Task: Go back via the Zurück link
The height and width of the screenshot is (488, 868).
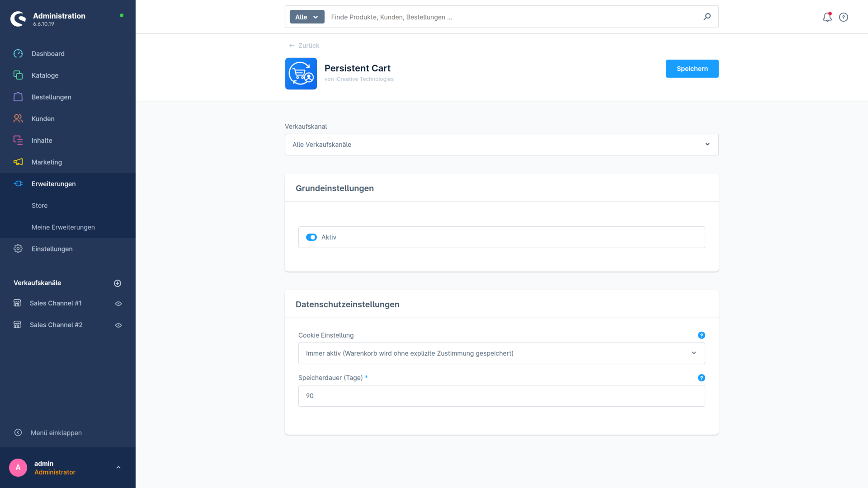Action: pos(304,46)
